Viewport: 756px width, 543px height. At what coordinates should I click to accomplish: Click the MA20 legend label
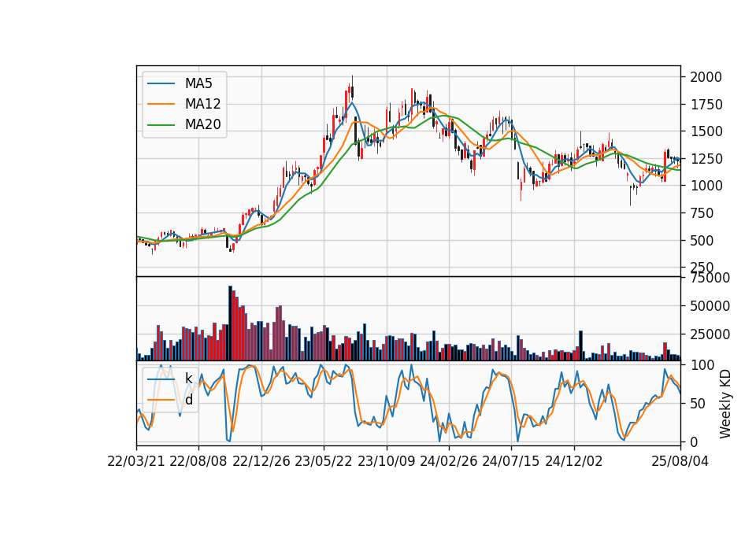point(202,124)
